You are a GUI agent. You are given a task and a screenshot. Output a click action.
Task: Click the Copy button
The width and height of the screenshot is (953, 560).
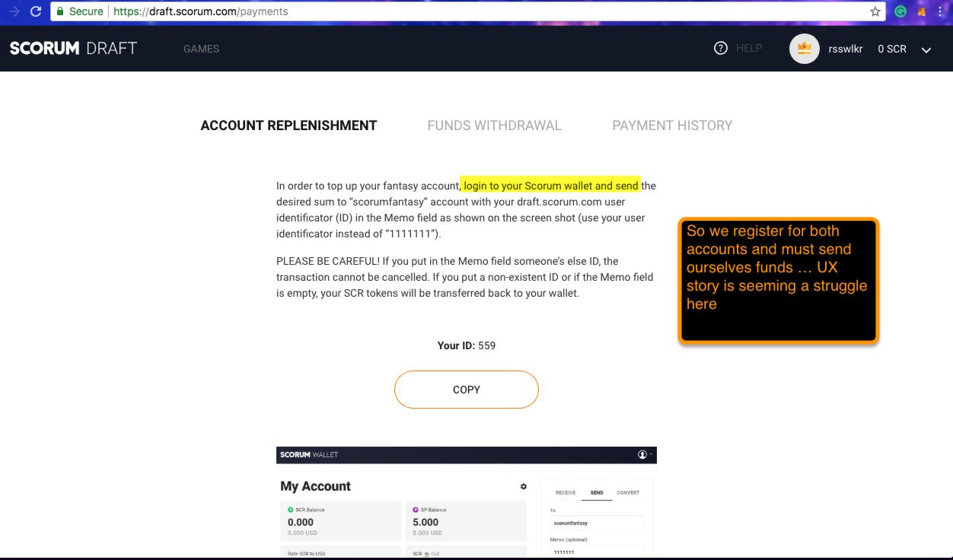click(x=467, y=390)
